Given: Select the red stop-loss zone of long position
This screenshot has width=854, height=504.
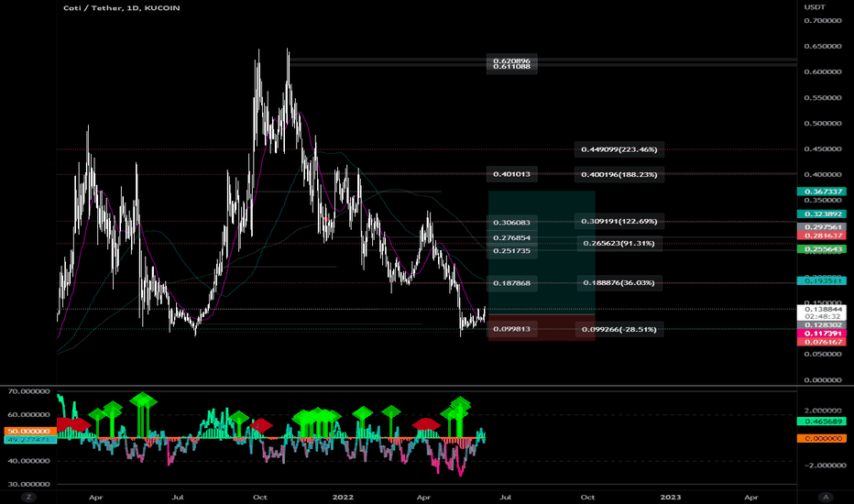Looking at the screenshot, I should pos(542,327).
